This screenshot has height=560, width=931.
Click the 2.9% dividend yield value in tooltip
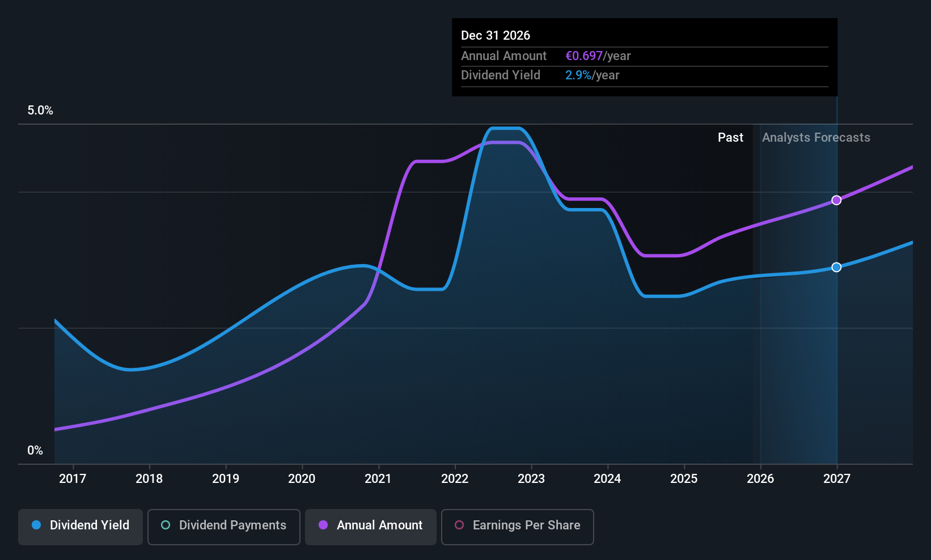(578, 75)
